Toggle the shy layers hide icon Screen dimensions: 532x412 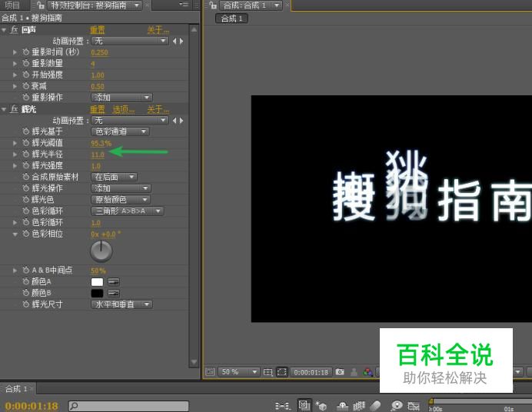pyautogui.click(x=342, y=406)
